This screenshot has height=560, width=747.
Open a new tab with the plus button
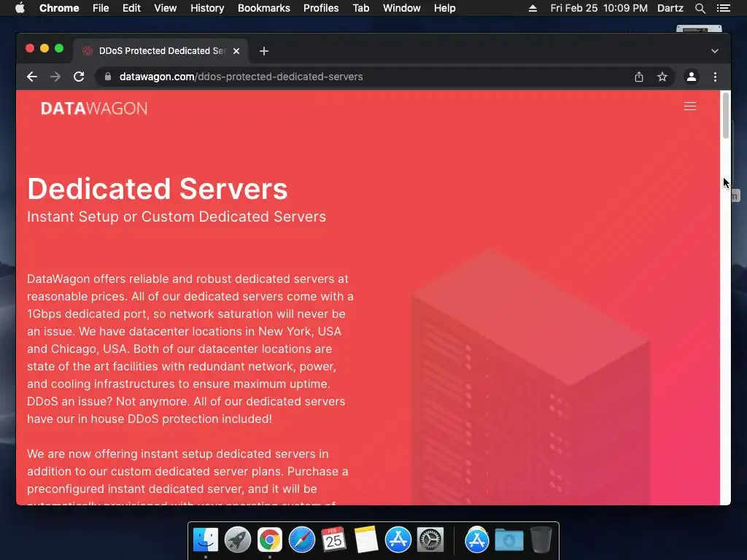click(264, 51)
